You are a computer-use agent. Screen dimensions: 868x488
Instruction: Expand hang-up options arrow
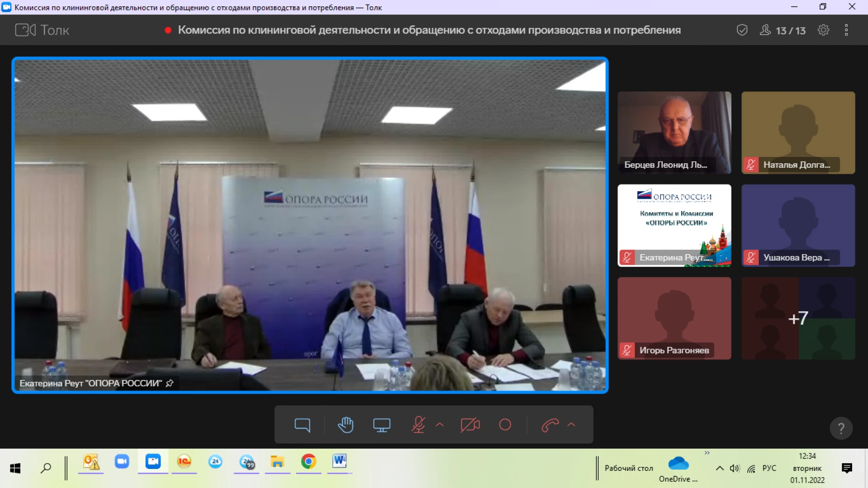click(571, 425)
